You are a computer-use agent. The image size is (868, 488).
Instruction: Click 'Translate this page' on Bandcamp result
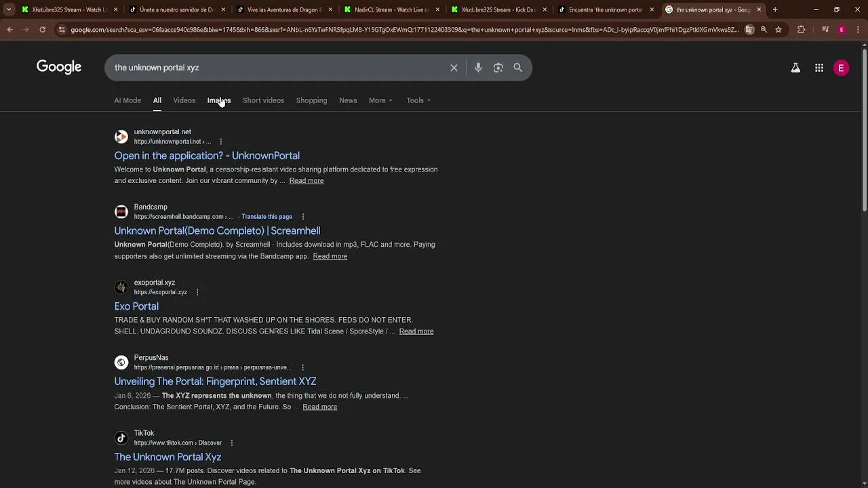[x=267, y=217]
